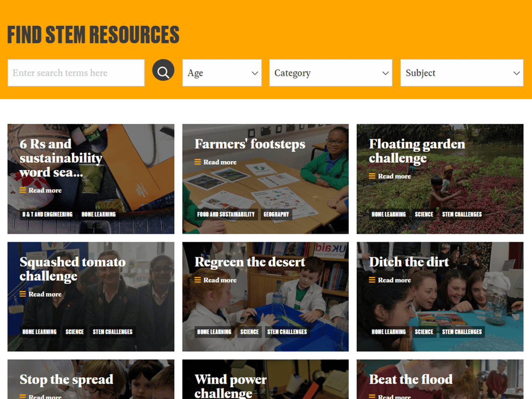Screen dimensions: 532x399
Task: Open the Farmers' footsteps title
Action: (x=250, y=144)
